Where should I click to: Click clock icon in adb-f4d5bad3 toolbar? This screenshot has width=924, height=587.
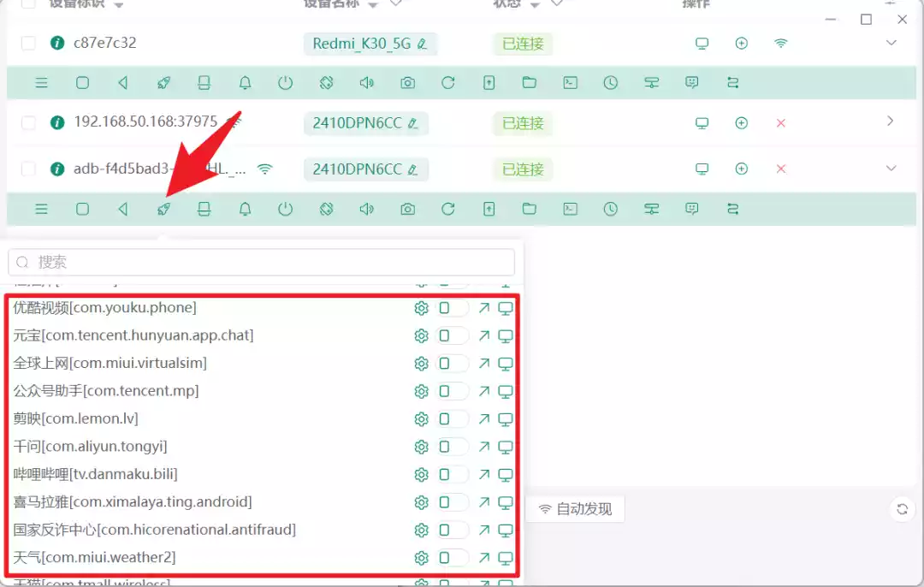(611, 209)
